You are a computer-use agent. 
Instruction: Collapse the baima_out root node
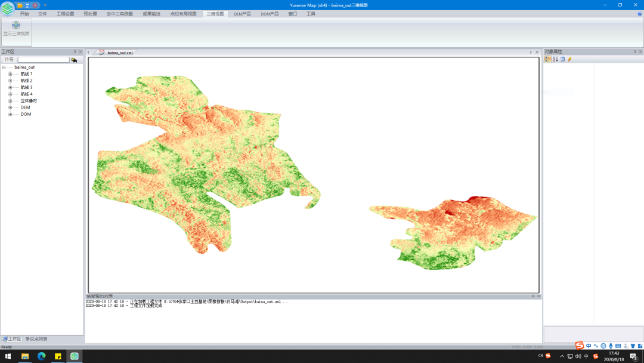pyautogui.click(x=4, y=67)
